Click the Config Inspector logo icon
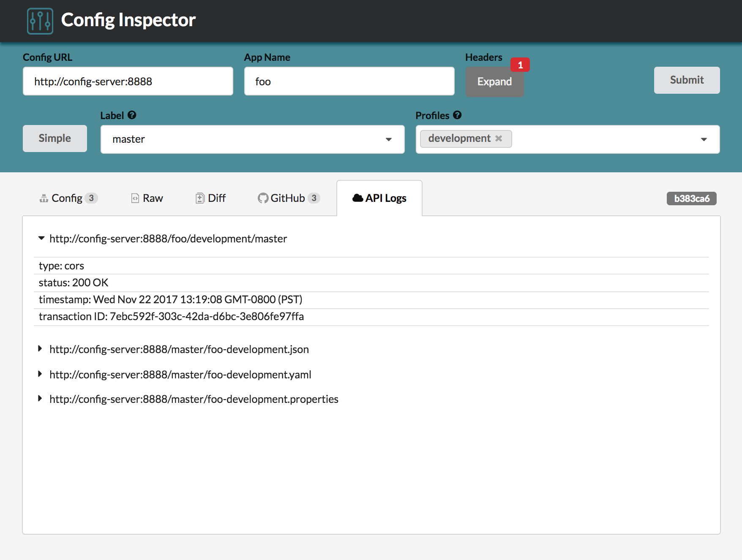This screenshot has width=742, height=560. (40, 20)
